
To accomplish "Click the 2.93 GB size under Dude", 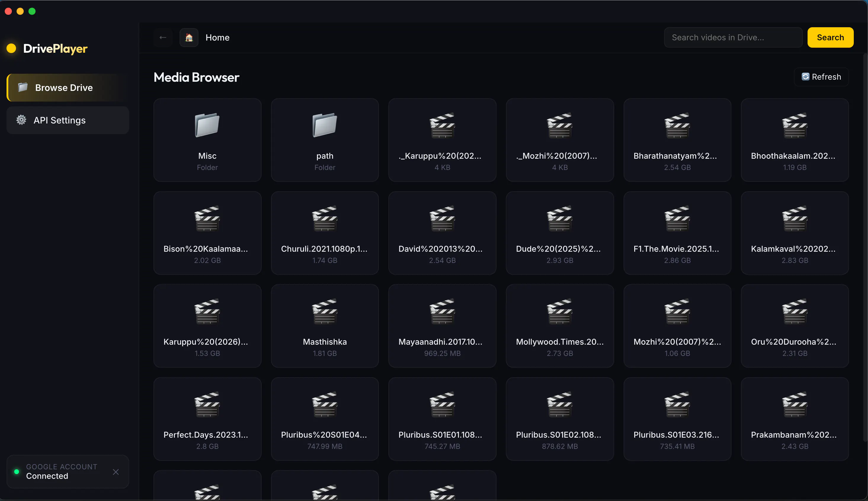I will [x=560, y=261].
